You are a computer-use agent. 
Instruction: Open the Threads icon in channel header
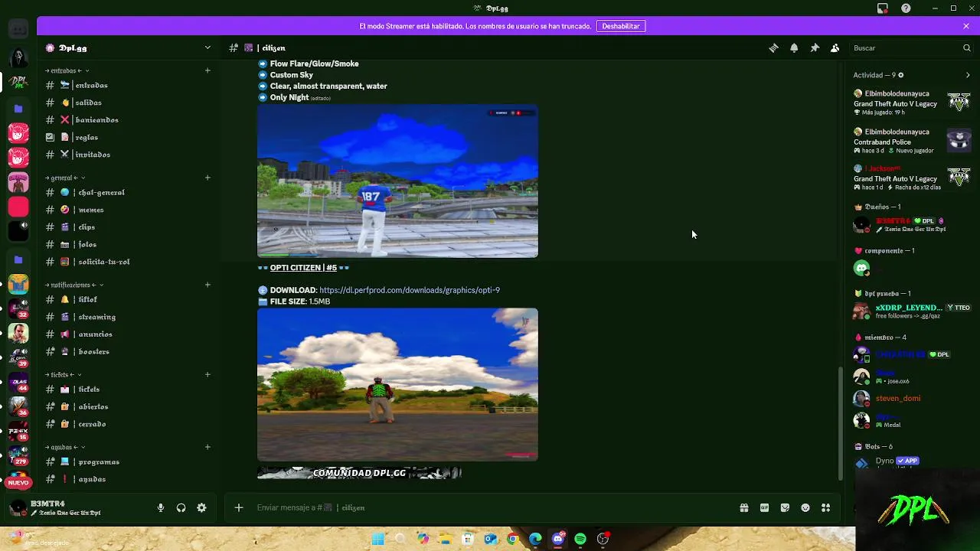point(773,47)
